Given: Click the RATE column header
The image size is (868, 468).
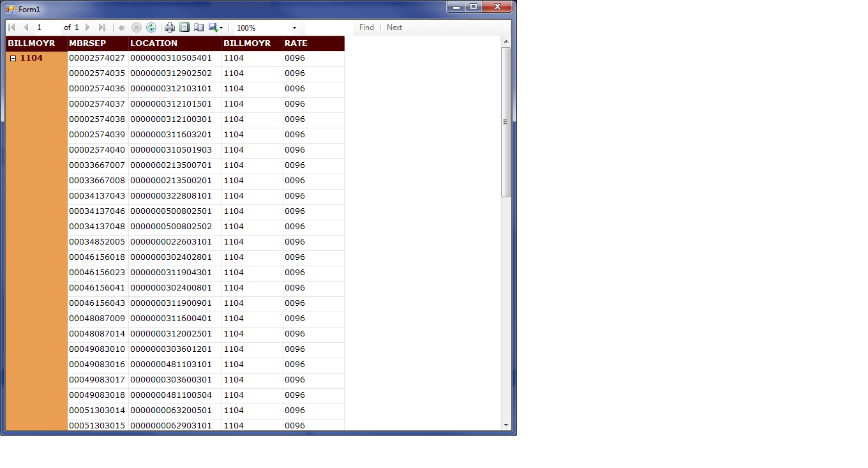Looking at the screenshot, I should tap(313, 43).
